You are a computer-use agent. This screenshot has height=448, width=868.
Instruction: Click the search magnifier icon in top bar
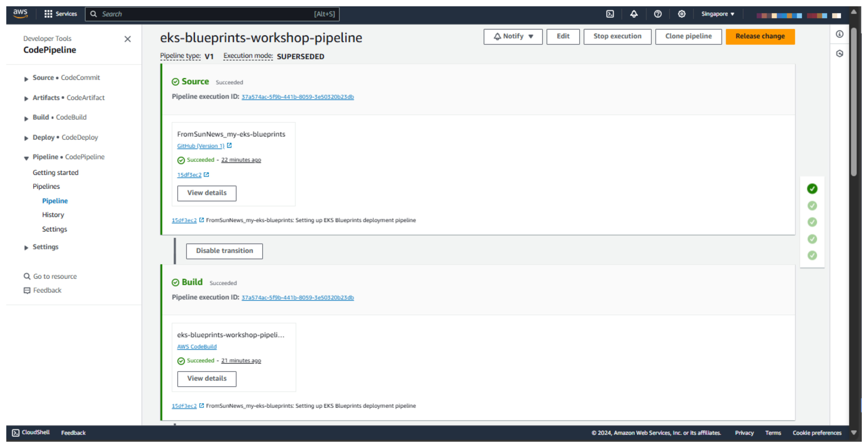tap(94, 14)
